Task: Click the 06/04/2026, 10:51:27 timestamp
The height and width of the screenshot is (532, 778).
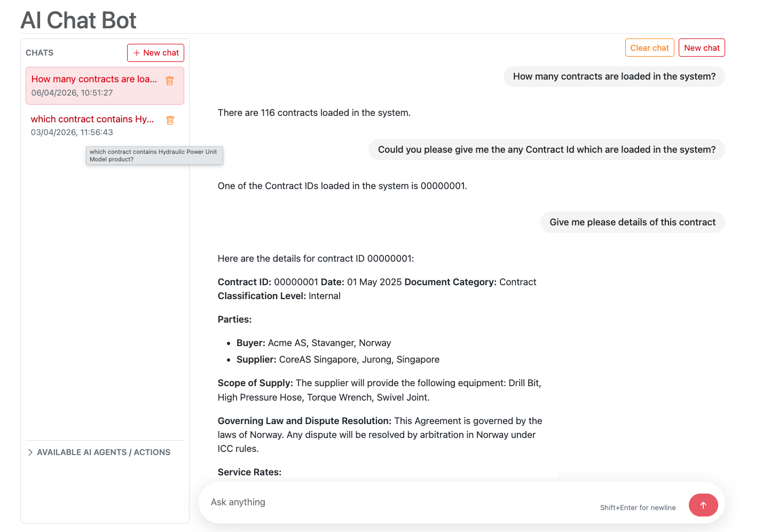Action: point(72,93)
